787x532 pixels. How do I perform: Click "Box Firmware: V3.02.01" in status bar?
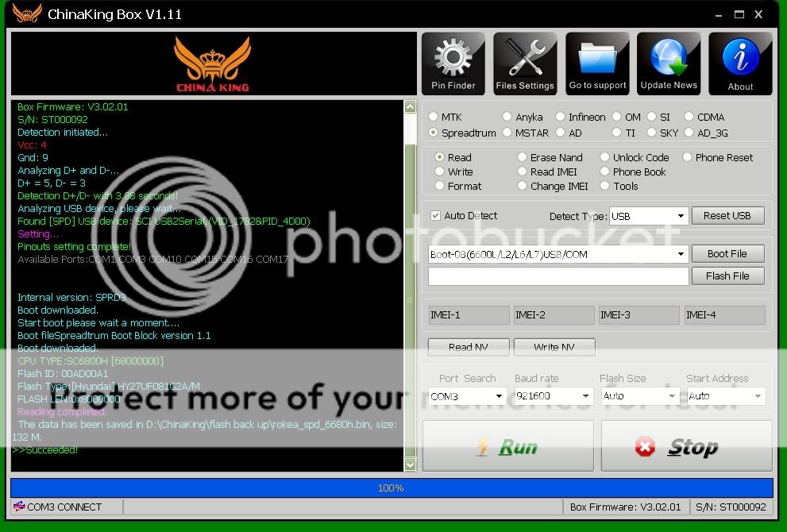tap(625, 507)
